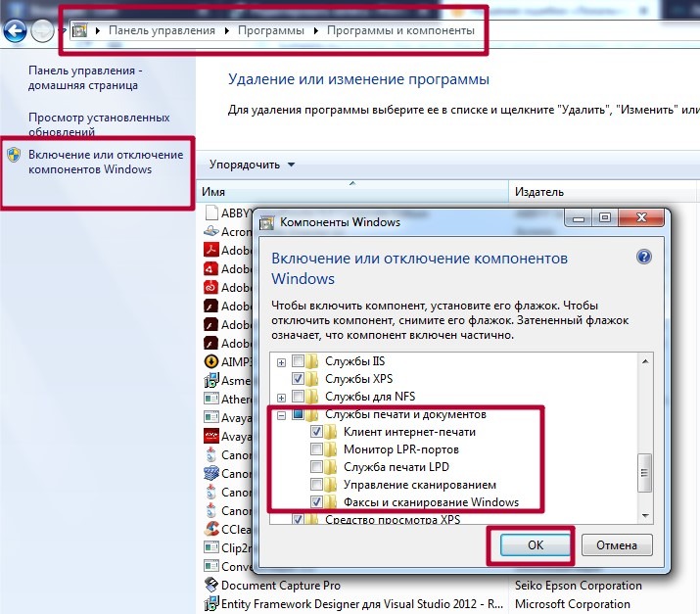The height and width of the screenshot is (614, 700).
Task: Select the Document Capture Pro row
Action: pos(446,585)
